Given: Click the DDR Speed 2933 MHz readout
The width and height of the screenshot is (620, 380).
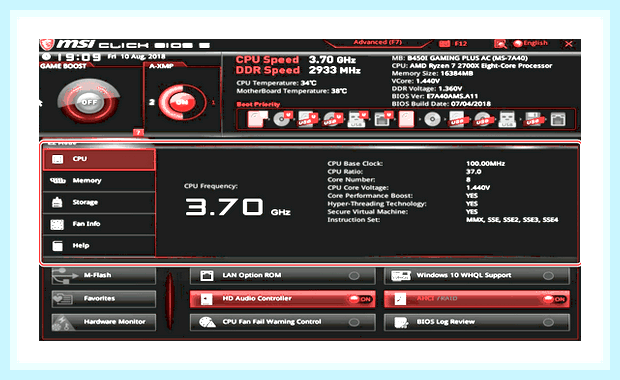Looking at the screenshot, I should 298,70.
